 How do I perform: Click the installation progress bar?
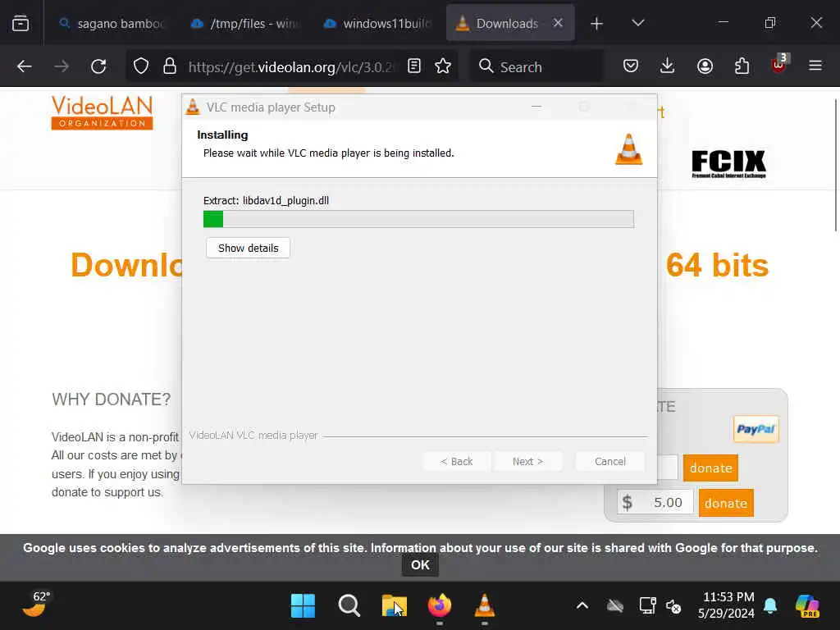(418, 219)
